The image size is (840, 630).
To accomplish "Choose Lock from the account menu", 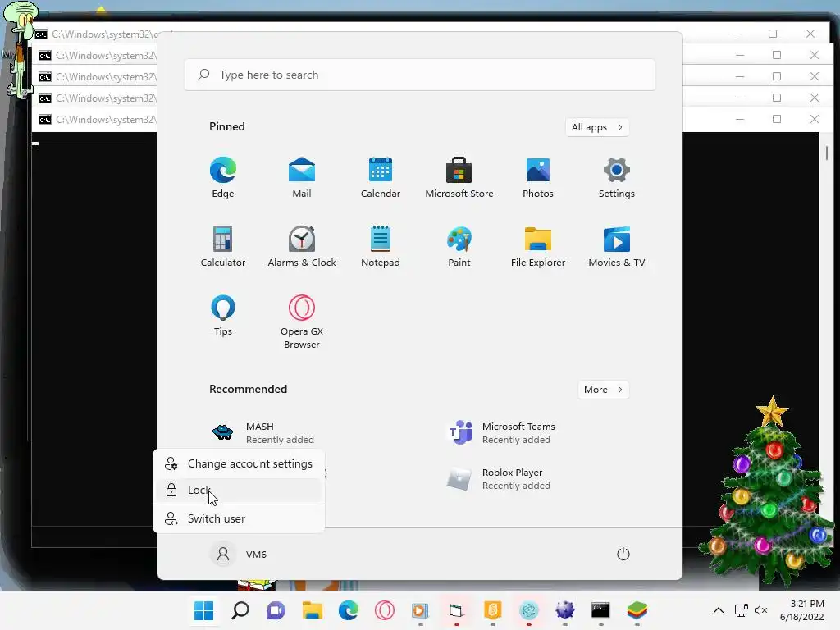I will [239, 491].
